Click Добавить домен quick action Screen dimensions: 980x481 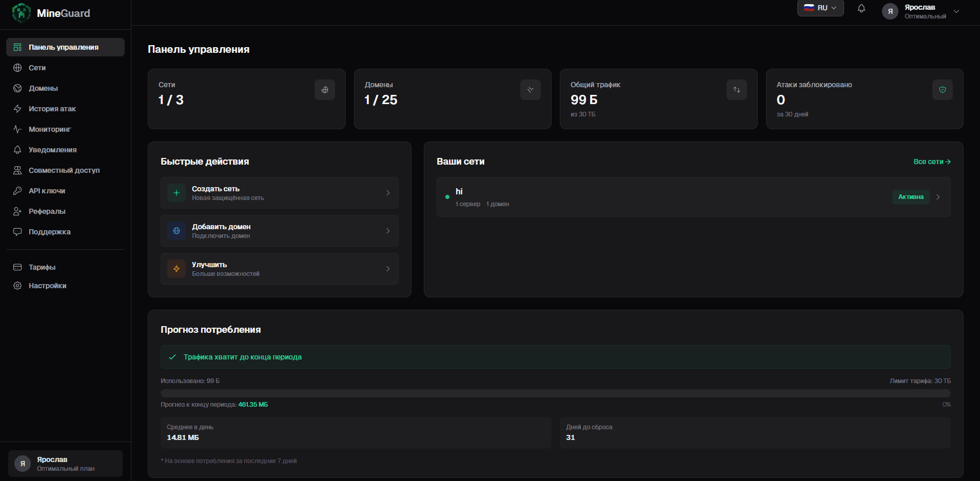tap(280, 231)
